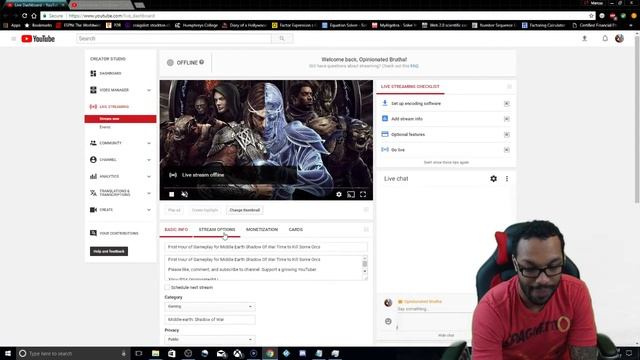640x360 pixels.
Task: Open Chrome from the taskbar
Action: [270, 353]
